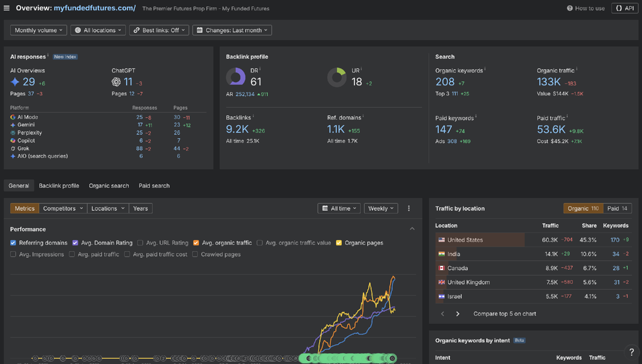
Task: Select the Paid 14 traffic tab
Action: pyautogui.click(x=617, y=208)
